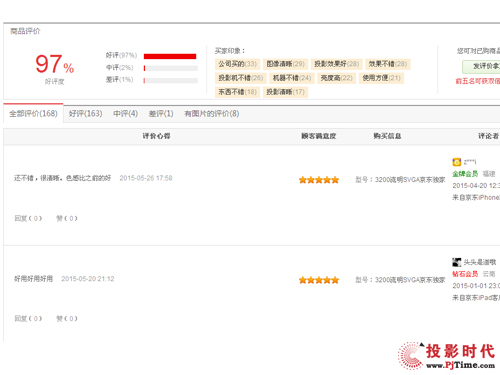Viewport: 500px width, 375px height.
Task: Switch to the 差评(1) tab
Action: pos(161,114)
